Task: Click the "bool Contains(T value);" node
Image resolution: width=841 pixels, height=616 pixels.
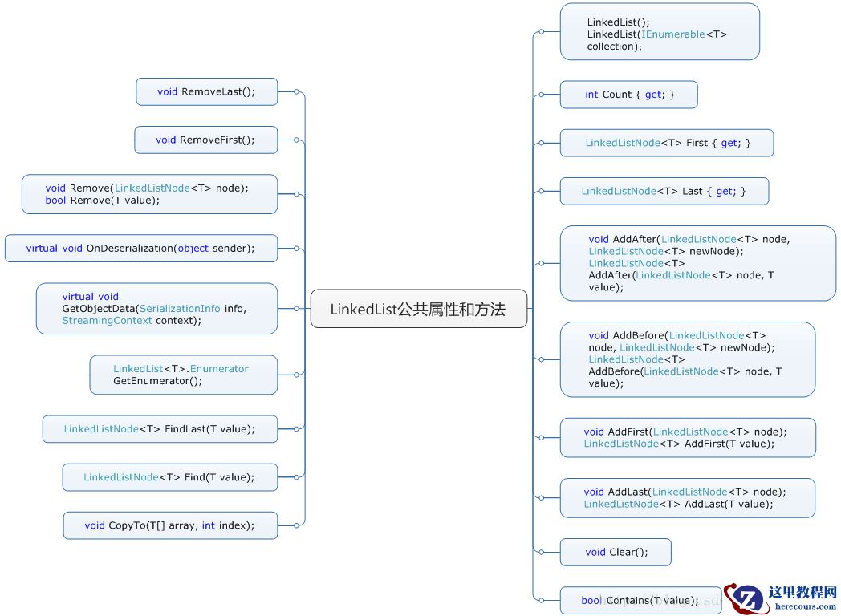Action: tap(639, 600)
